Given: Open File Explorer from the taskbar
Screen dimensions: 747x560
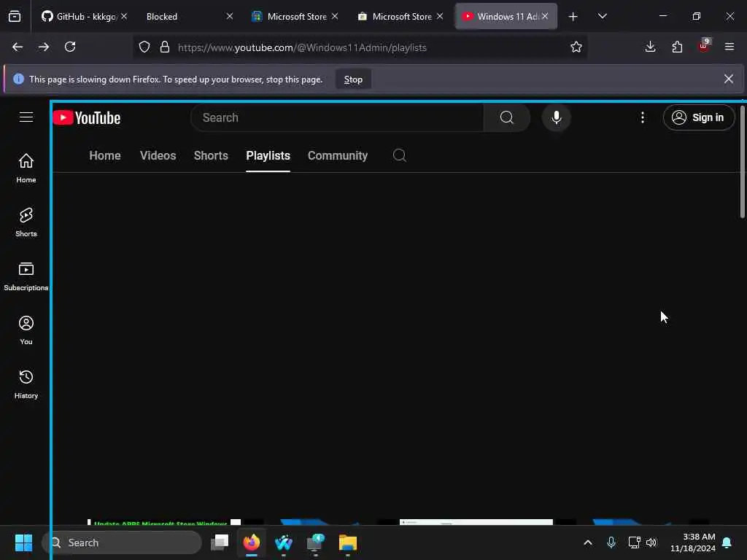Looking at the screenshot, I should pos(348,542).
